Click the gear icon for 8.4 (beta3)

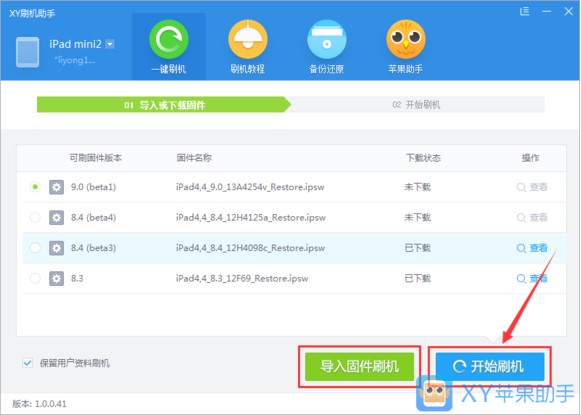click(x=56, y=248)
